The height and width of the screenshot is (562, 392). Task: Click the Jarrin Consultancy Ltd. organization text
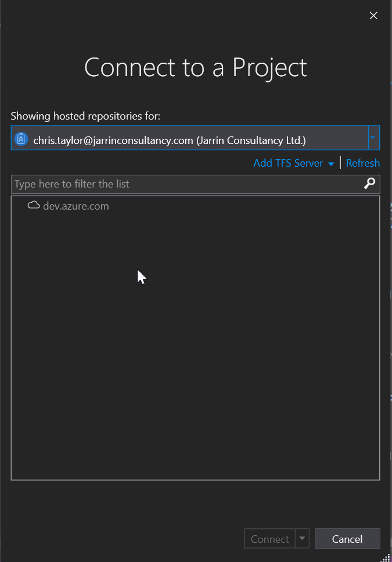pyautogui.click(x=251, y=140)
